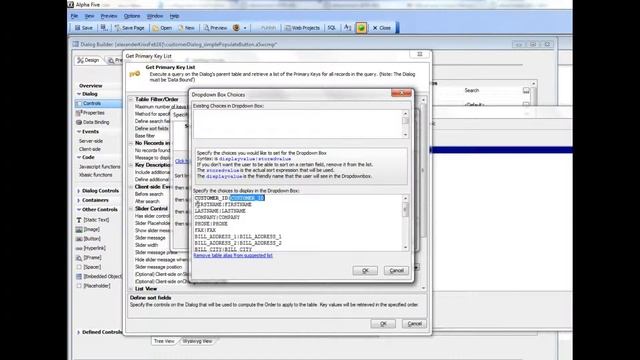Open the View menu
640x360 pixels.
pos(89,16)
